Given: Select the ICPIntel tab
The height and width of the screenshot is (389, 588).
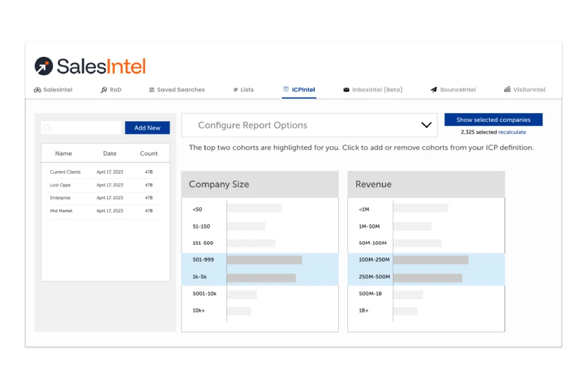Looking at the screenshot, I should coord(299,90).
